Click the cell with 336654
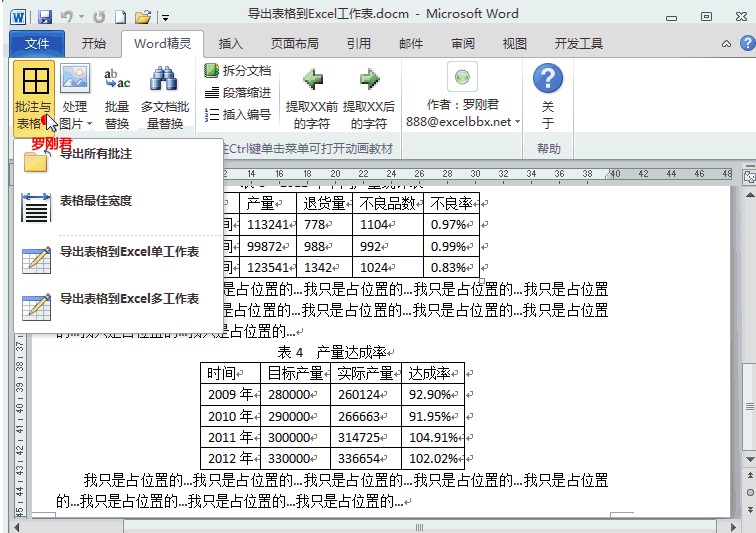This screenshot has width=756, height=533. (x=366, y=458)
